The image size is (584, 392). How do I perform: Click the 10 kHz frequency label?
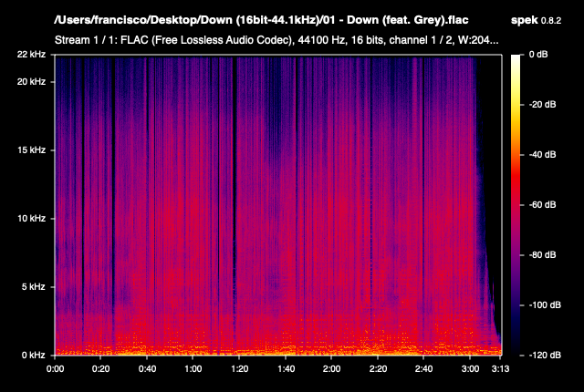[x=31, y=218]
